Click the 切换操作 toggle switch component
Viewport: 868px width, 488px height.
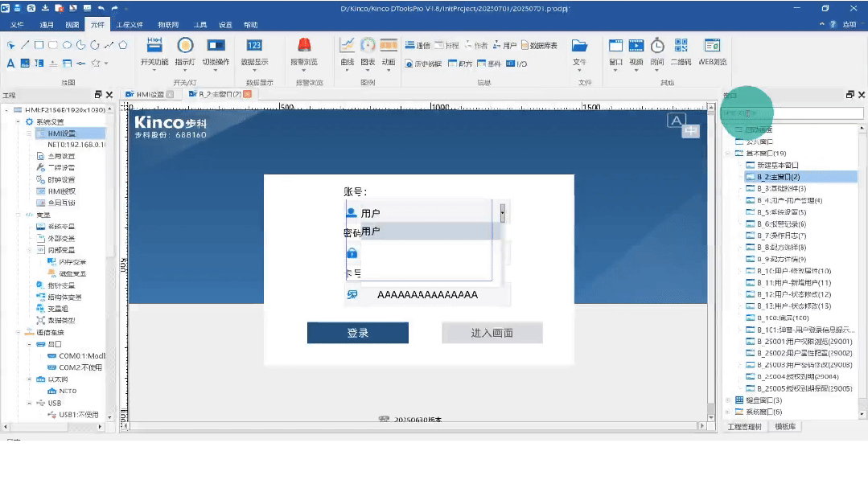coord(216,47)
